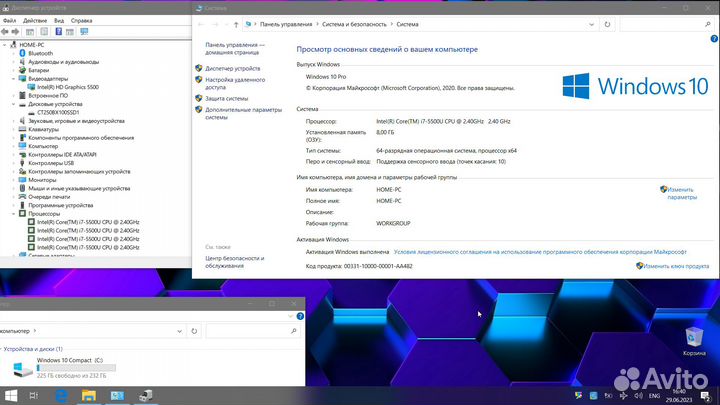
Task: Click the scan for hardware changes monitor icon
Action: click(x=84, y=32)
